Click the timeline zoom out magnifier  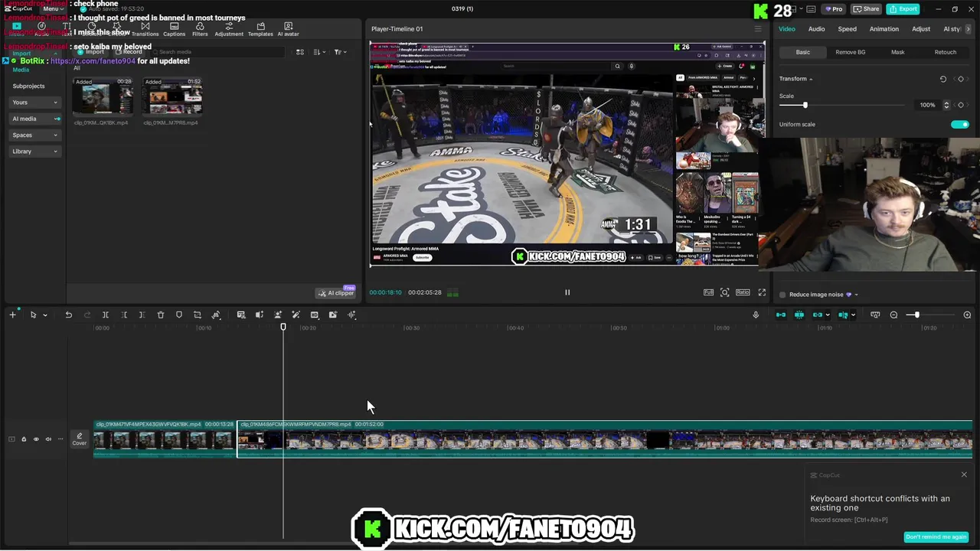tap(893, 315)
